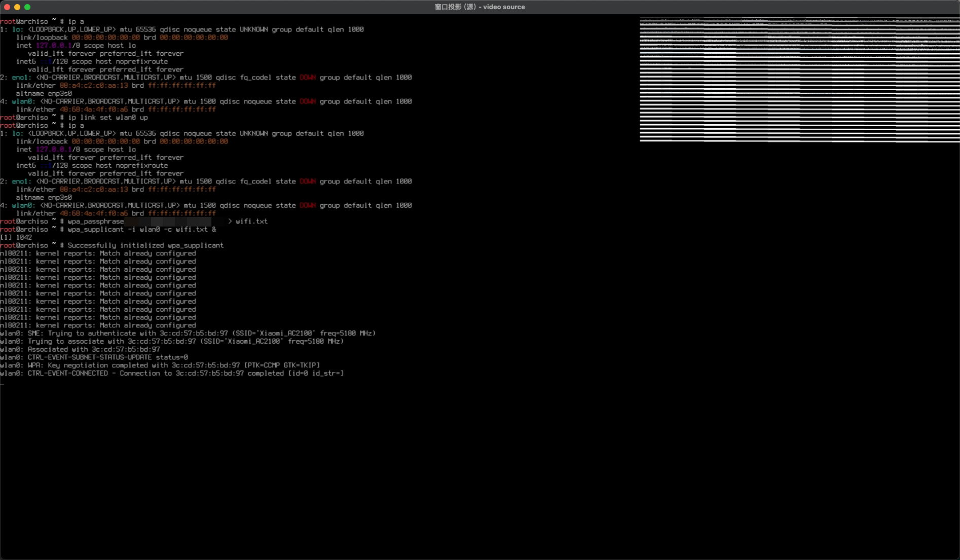Click '[PTK=CCMP GTK=TKIP]' text
This screenshot has height=560, width=960.
[x=282, y=365]
